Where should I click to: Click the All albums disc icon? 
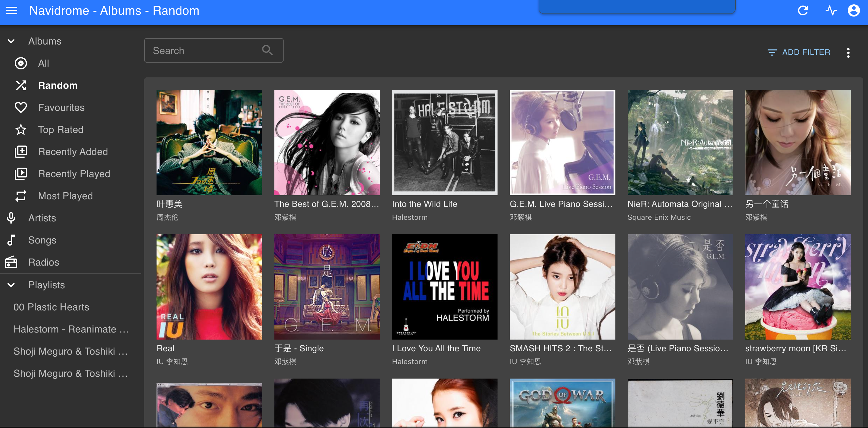click(21, 63)
